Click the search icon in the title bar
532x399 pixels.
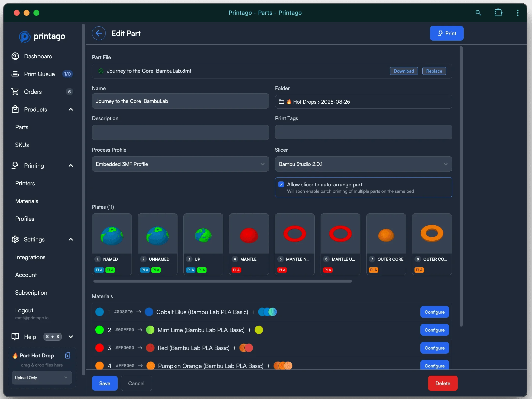[478, 13]
